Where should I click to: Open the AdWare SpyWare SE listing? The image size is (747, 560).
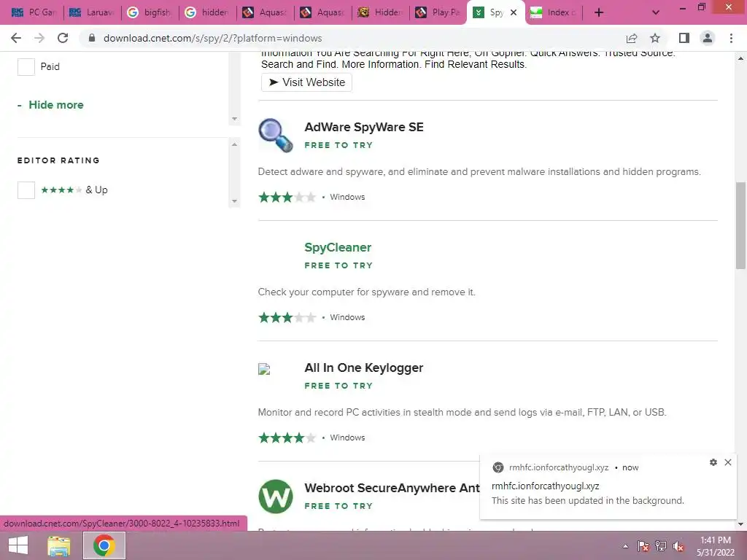coord(364,127)
